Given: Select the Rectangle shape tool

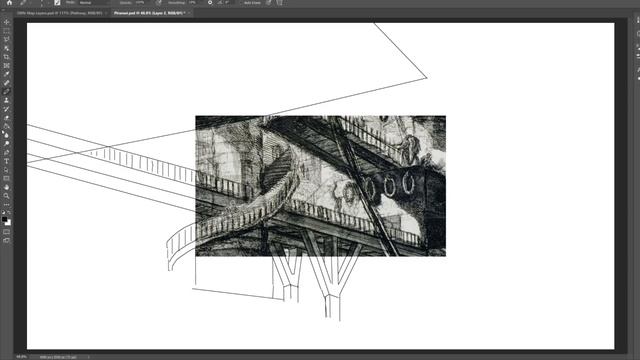Looking at the screenshot, I should (x=6, y=178).
